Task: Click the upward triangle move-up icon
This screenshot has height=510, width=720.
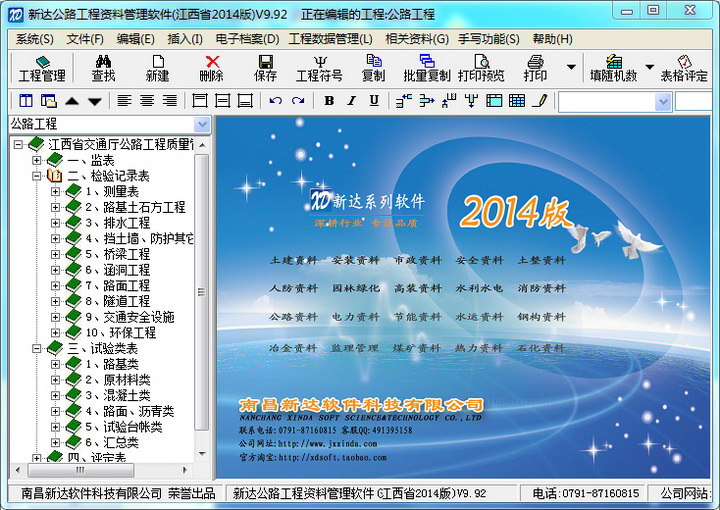Action: [x=72, y=101]
